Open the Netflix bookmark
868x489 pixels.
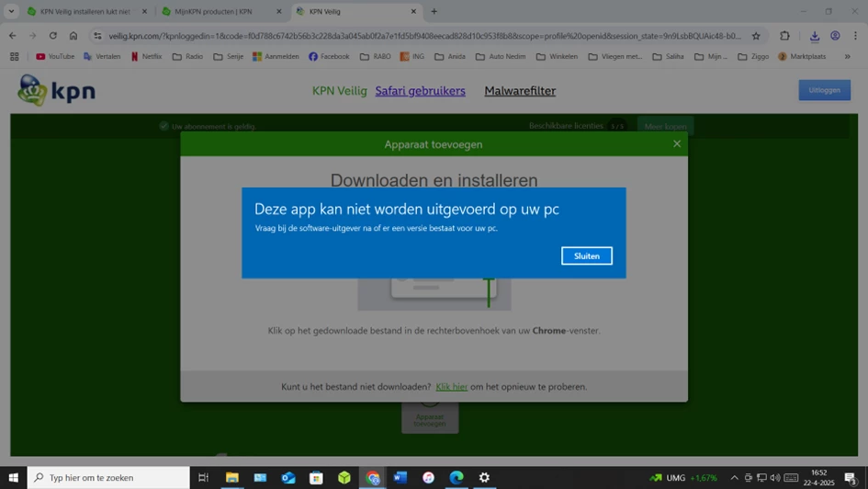pos(147,56)
